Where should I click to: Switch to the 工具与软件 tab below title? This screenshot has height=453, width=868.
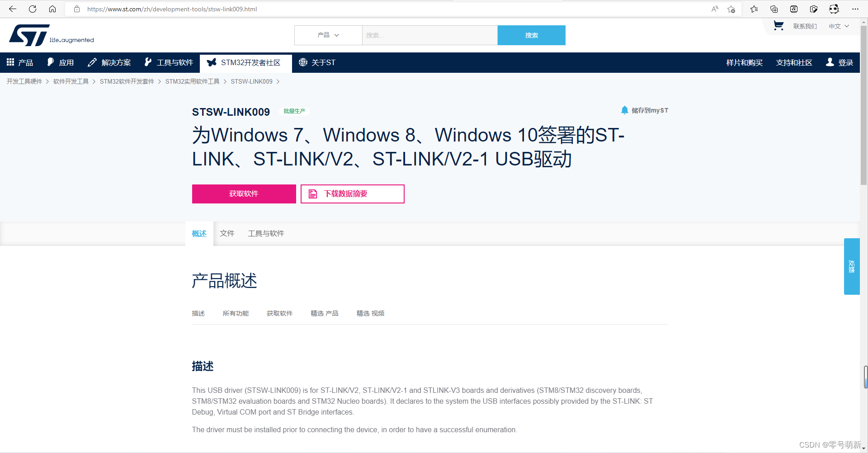click(266, 233)
